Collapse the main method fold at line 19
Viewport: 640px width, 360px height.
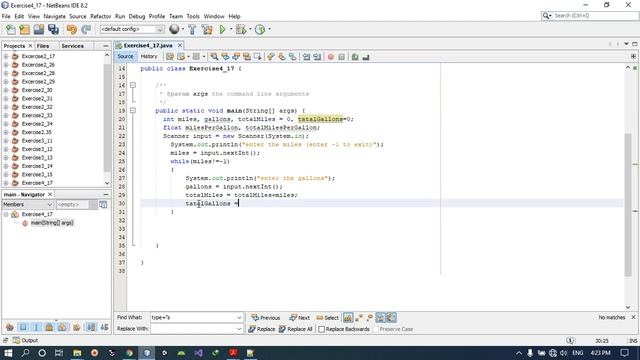[x=133, y=111]
